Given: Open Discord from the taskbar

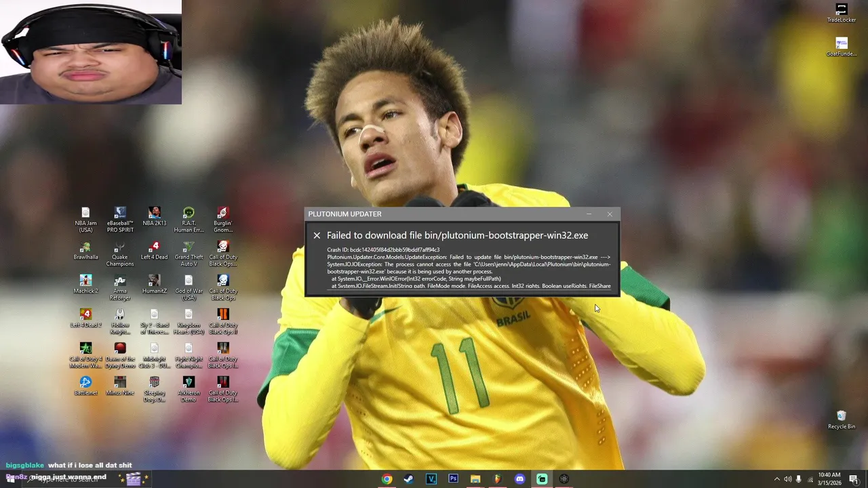Looking at the screenshot, I should click(519, 479).
